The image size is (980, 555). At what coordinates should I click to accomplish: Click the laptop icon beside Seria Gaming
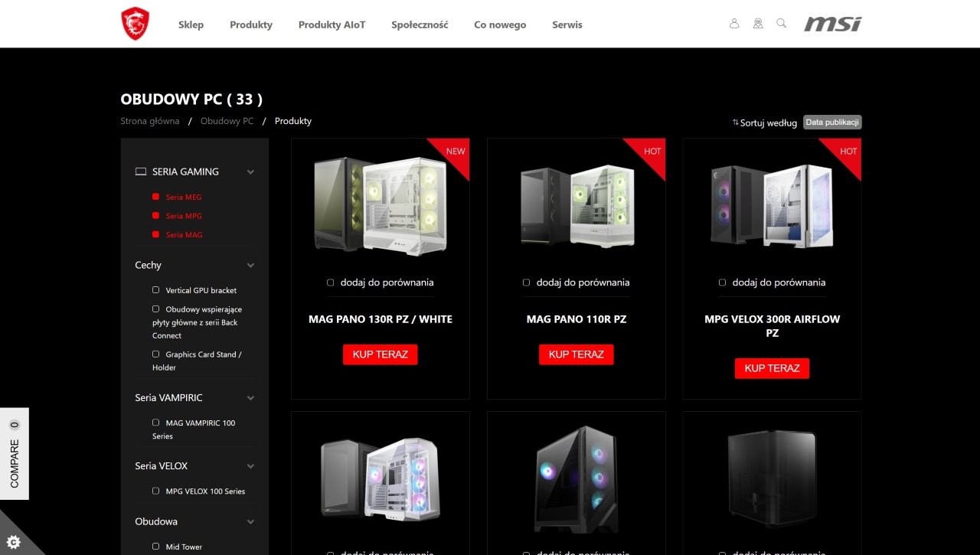click(x=141, y=171)
